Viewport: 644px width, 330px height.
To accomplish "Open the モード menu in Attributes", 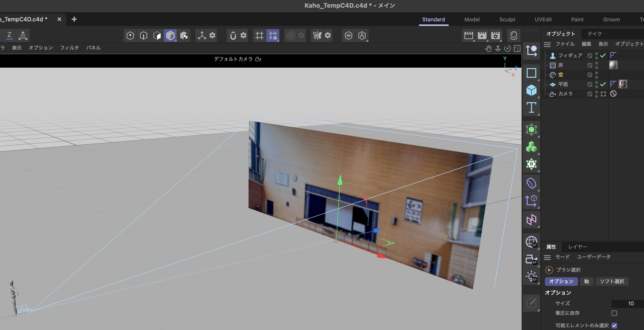I will point(562,257).
